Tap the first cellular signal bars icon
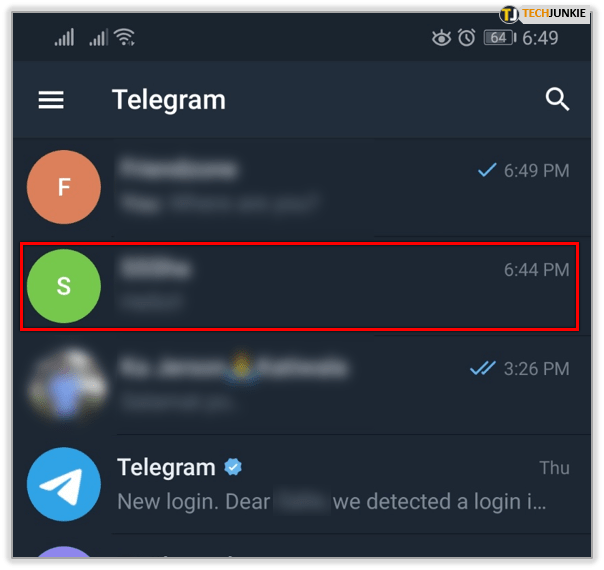This screenshot has width=604, height=570. click(64, 37)
